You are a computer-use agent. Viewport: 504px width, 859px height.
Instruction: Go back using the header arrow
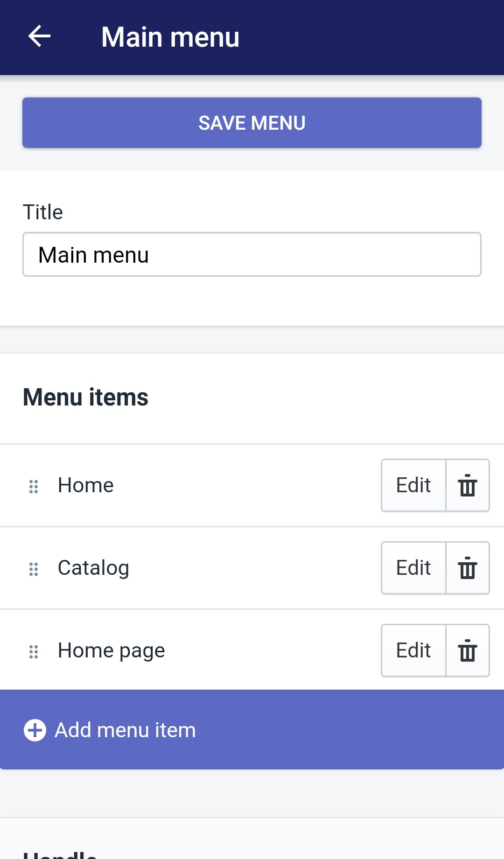click(39, 36)
